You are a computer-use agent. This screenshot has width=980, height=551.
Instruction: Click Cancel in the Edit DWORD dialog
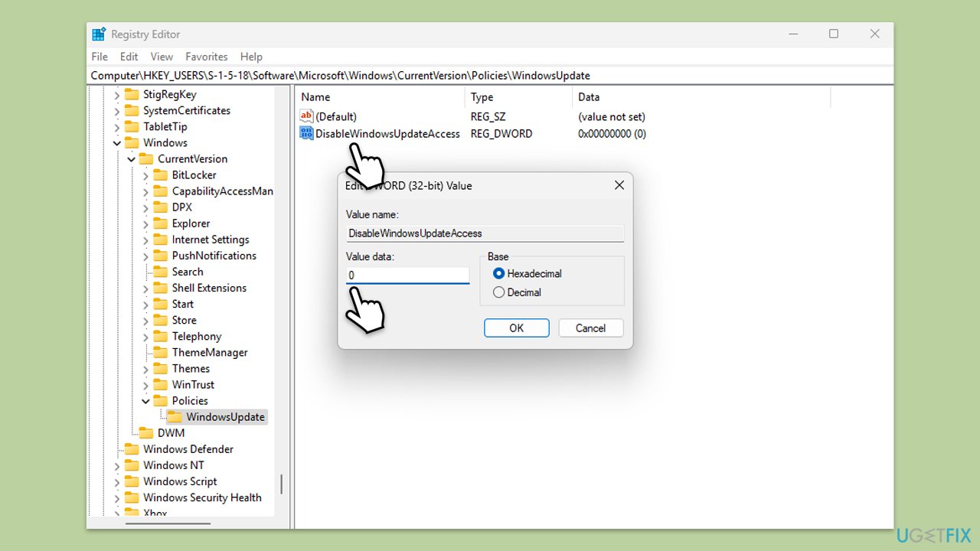[x=590, y=328]
